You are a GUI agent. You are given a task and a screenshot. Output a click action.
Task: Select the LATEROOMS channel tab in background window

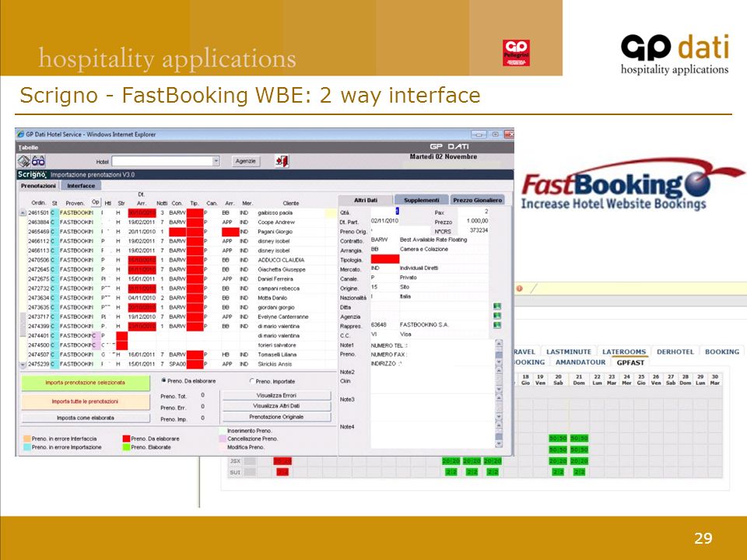click(623, 352)
